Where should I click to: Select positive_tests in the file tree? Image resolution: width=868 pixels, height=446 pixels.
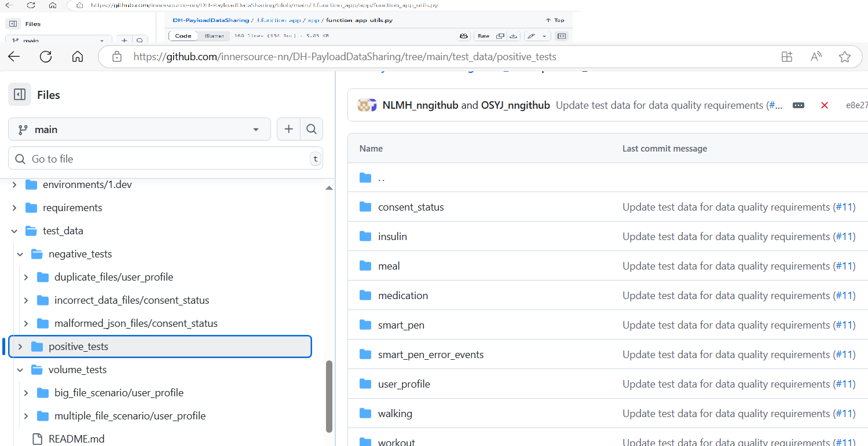coord(161,347)
